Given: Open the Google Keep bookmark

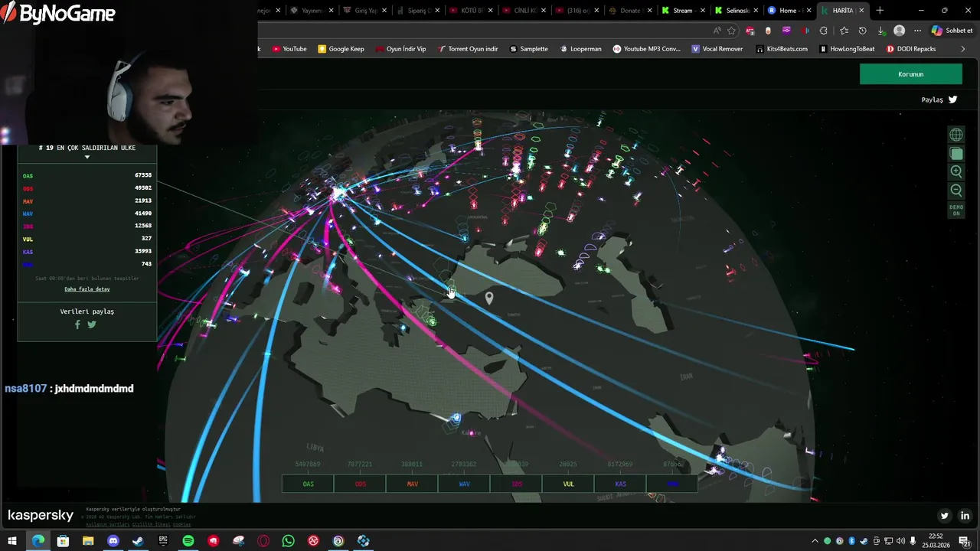Looking at the screenshot, I should pos(341,49).
